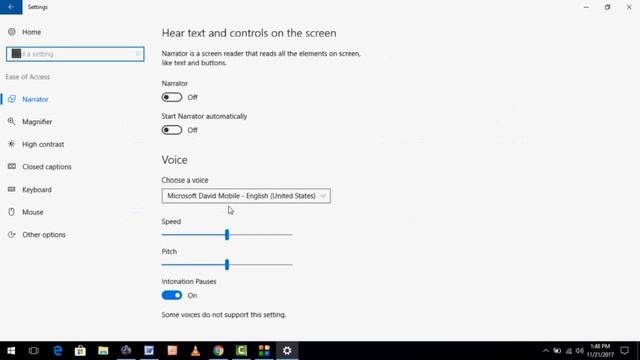Open the green Camtasia taskbar icon
This screenshot has height=360, width=640.
tap(241, 351)
